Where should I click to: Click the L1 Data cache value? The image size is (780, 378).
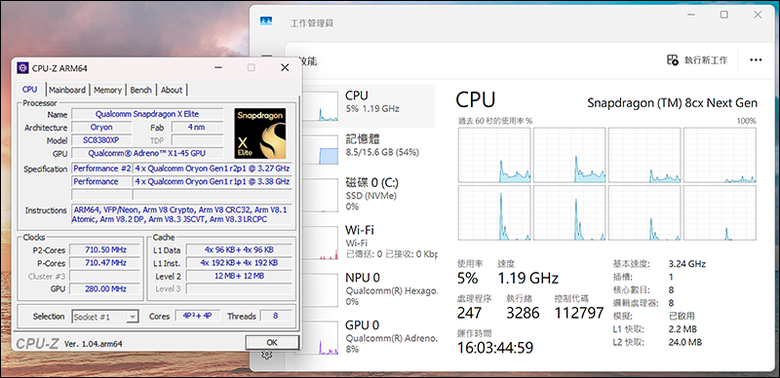click(x=239, y=250)
